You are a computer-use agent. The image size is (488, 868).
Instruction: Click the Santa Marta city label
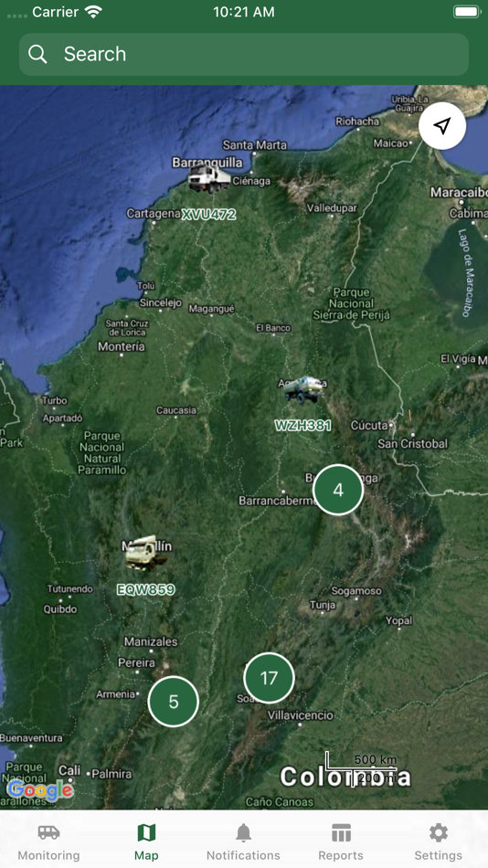point(254,145)
